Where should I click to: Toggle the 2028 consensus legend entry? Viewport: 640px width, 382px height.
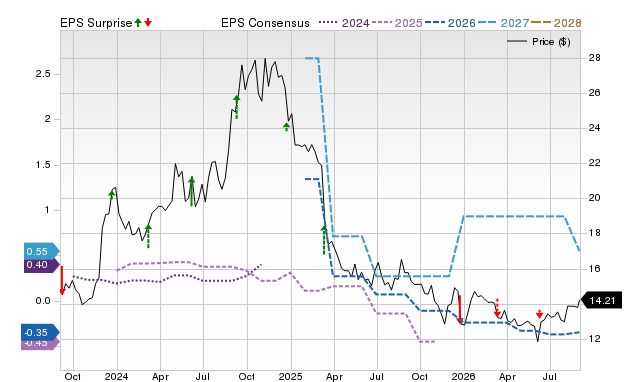click(x=556, y=23)
